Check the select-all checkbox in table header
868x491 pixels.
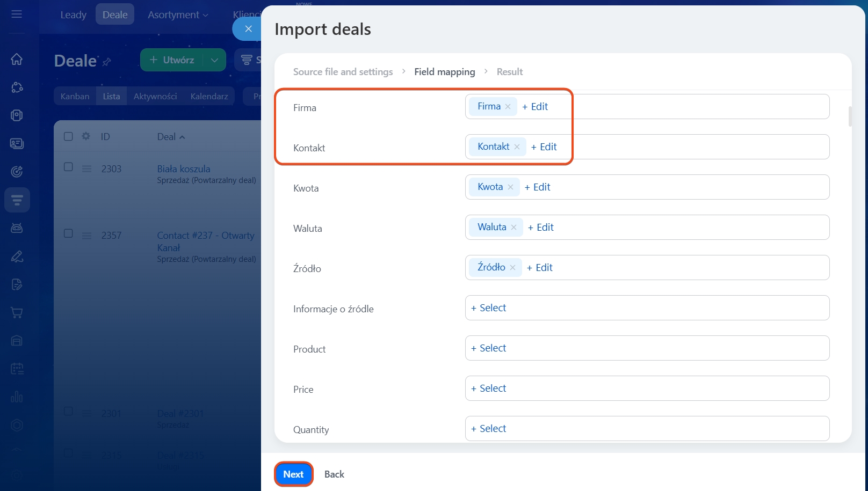[x=68, y=136]
